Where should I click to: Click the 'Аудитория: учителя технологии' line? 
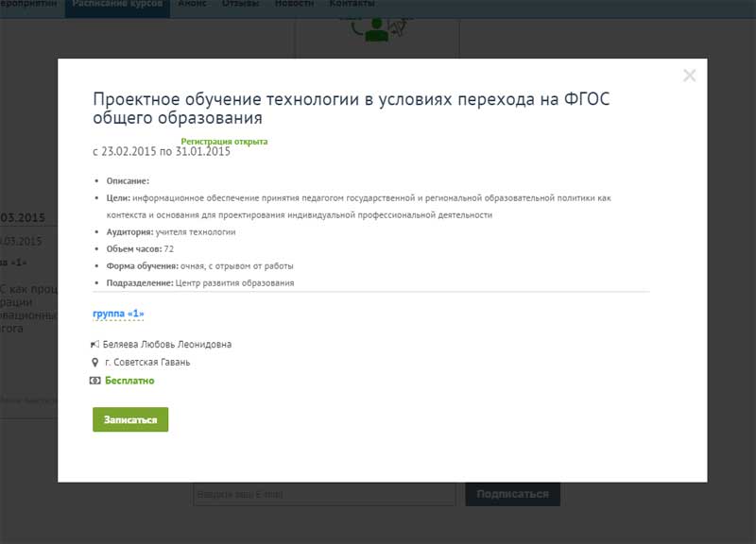[171, 232]
